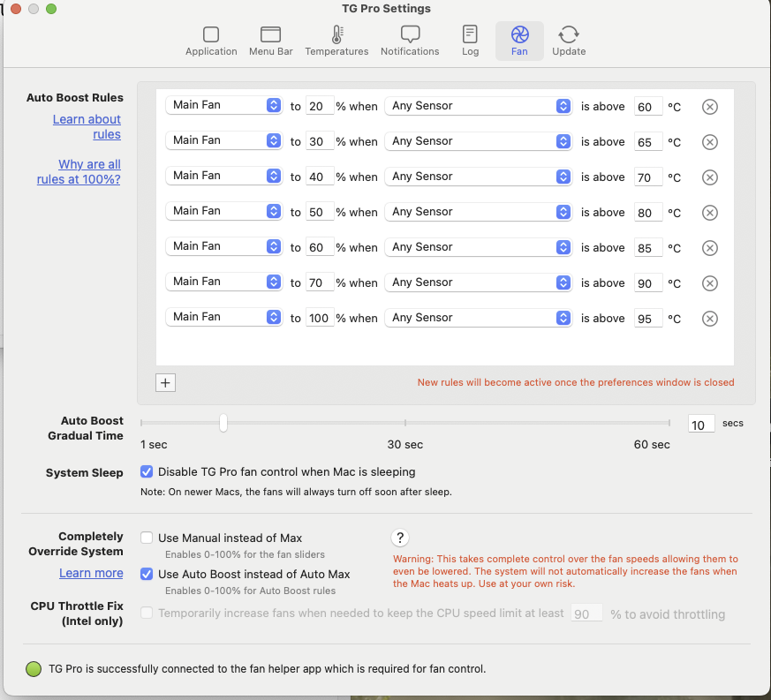The height and width of the screenshot is (700, 771).
Task: Remove the 100% at 95°C rule
Action: click(709, 319)
